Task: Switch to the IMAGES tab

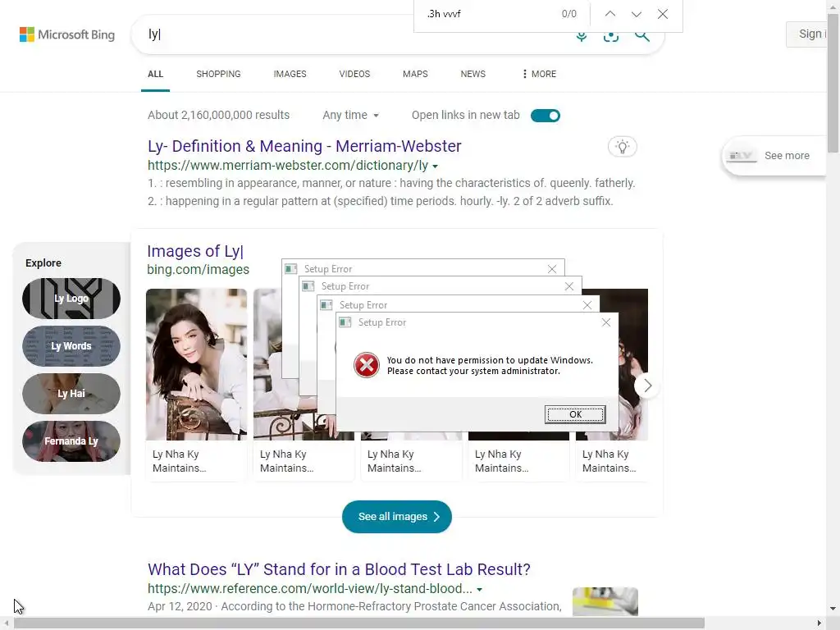Action: coord(290,74)
